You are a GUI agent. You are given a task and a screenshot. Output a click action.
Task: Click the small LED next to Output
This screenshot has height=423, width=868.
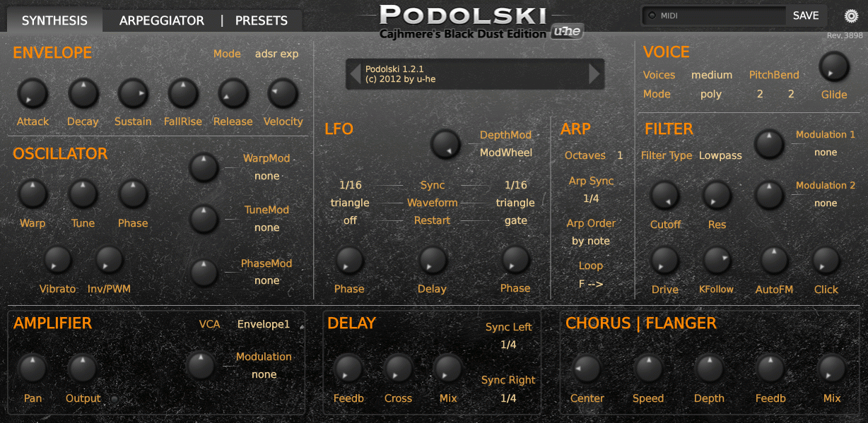114,400
